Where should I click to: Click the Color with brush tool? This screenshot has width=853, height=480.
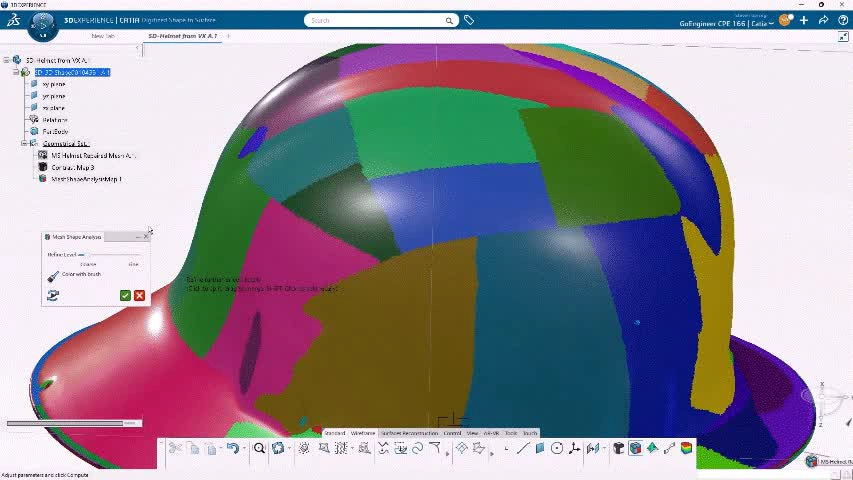tap(53, 276)
